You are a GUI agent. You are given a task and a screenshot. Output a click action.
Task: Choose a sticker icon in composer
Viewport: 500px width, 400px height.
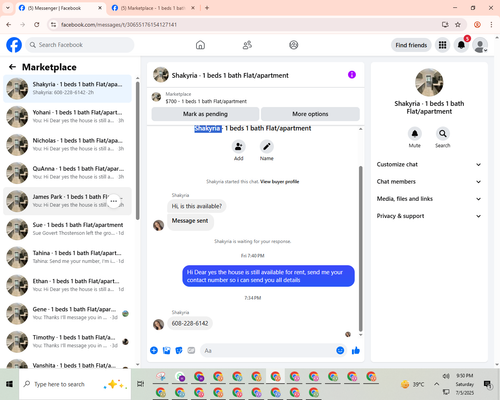[x=179, y=350]
